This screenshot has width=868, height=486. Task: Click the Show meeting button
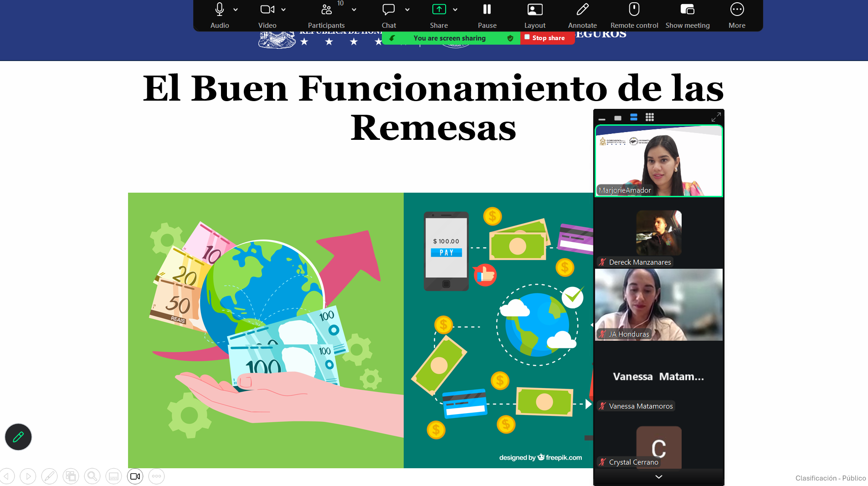coord(687,15)
